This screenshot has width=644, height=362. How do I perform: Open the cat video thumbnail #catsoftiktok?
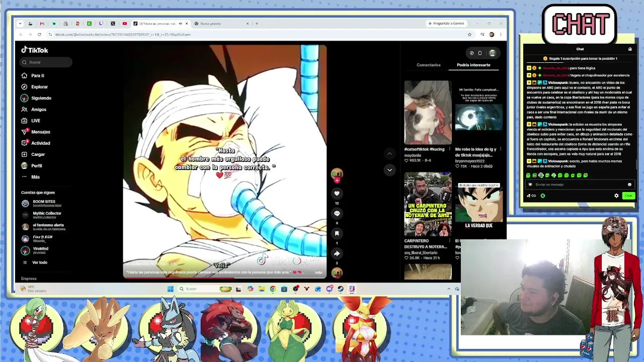pyautogui.click(x=428, y=113)
